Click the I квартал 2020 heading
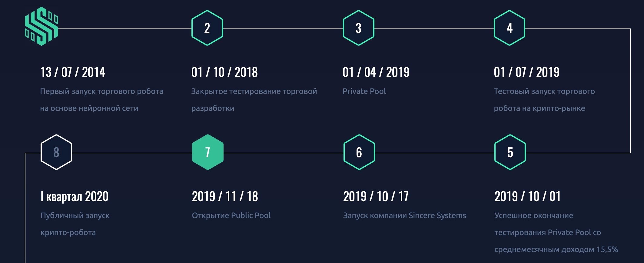This screenshot has width=644, height=263. [x=75, y=197]
